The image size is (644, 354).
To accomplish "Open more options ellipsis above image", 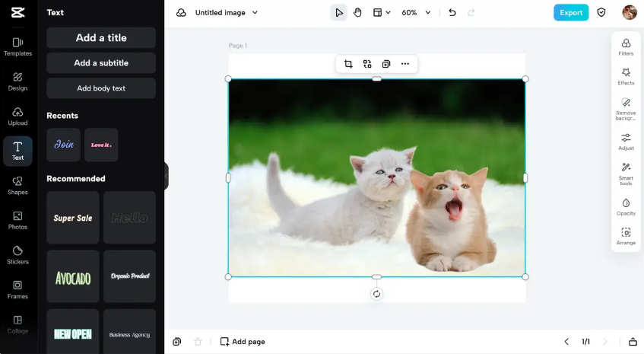I will click(x=405, y=64).
